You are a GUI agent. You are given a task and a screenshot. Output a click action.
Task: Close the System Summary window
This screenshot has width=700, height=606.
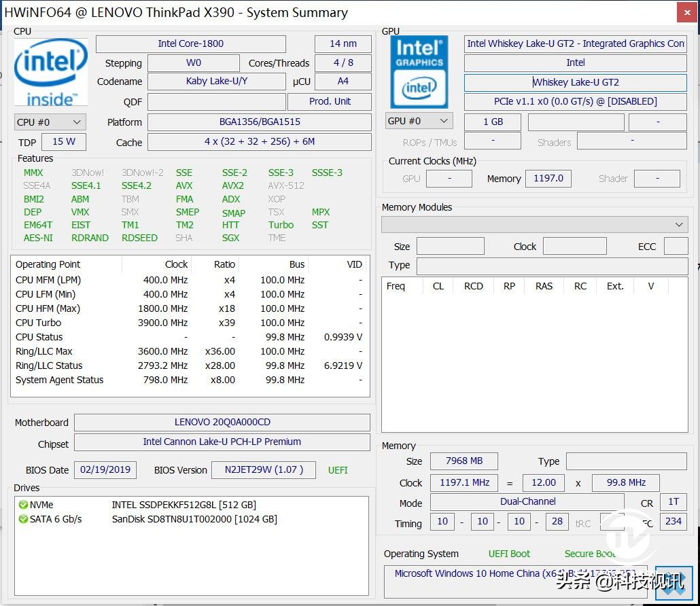click(x=686, y=12)
